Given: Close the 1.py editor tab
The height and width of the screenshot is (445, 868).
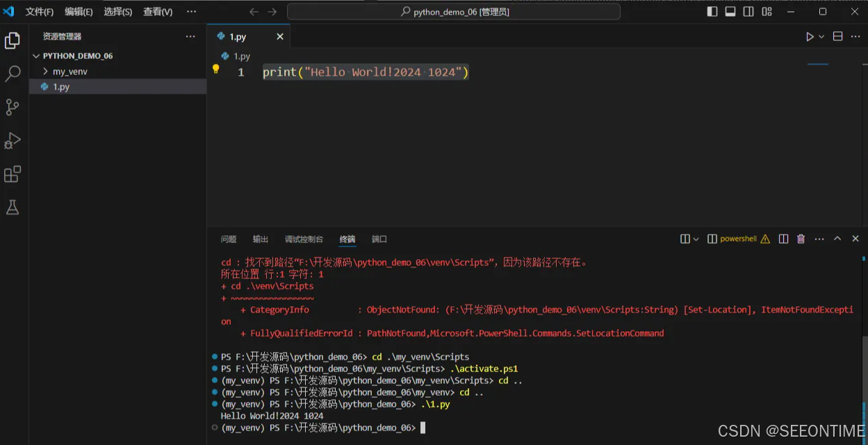Looking at the screenshot, I should [280, 37].
